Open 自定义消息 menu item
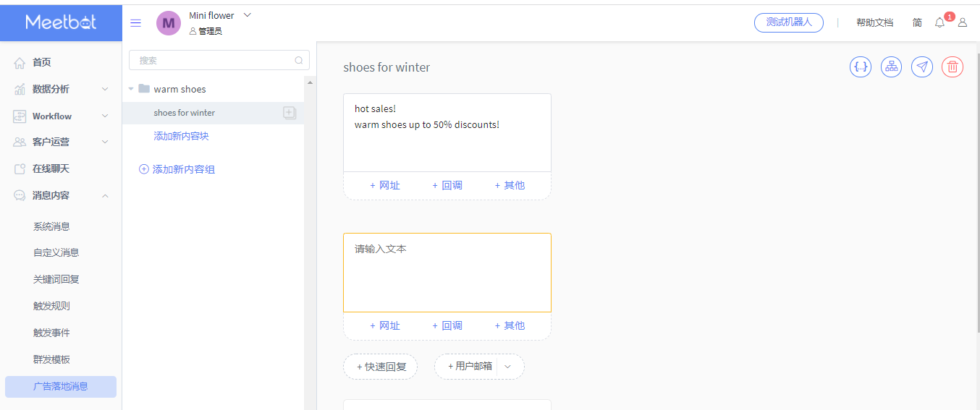Viewport: 980px width, 410px height. 56,252
